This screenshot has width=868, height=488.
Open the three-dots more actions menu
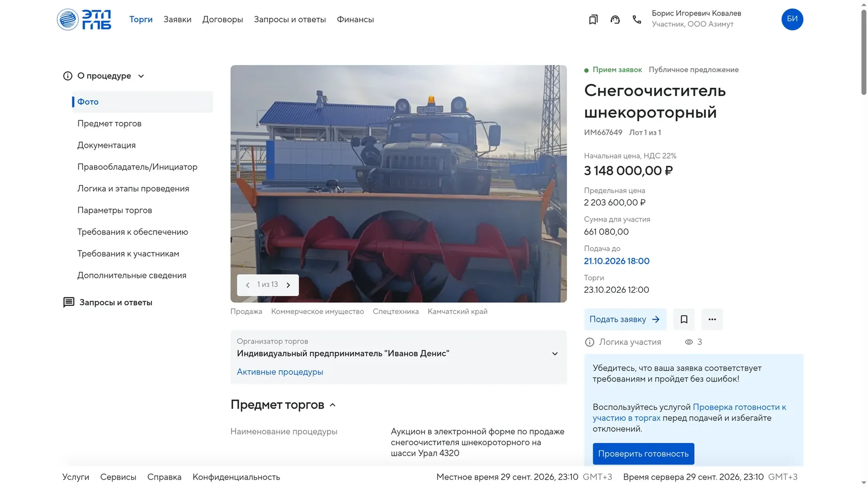point(712,319)
